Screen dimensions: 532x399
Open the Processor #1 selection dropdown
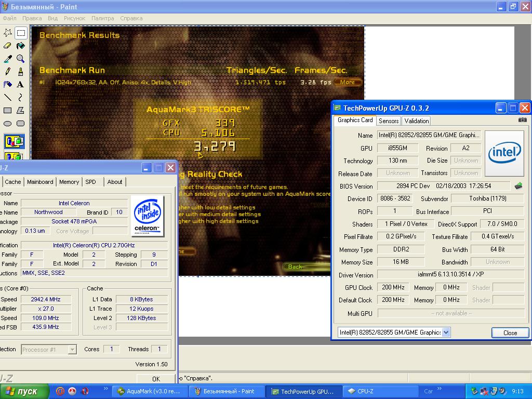(x=72, y=350)
